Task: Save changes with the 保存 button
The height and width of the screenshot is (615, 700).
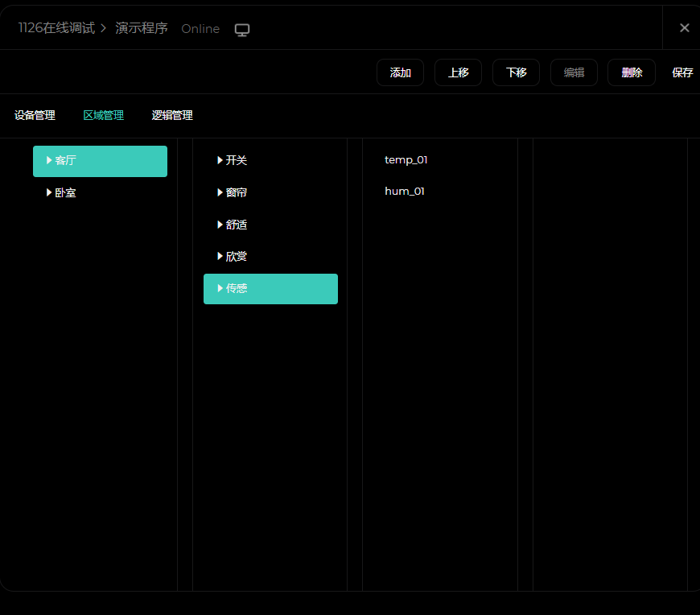Action: tap(682, 72)
